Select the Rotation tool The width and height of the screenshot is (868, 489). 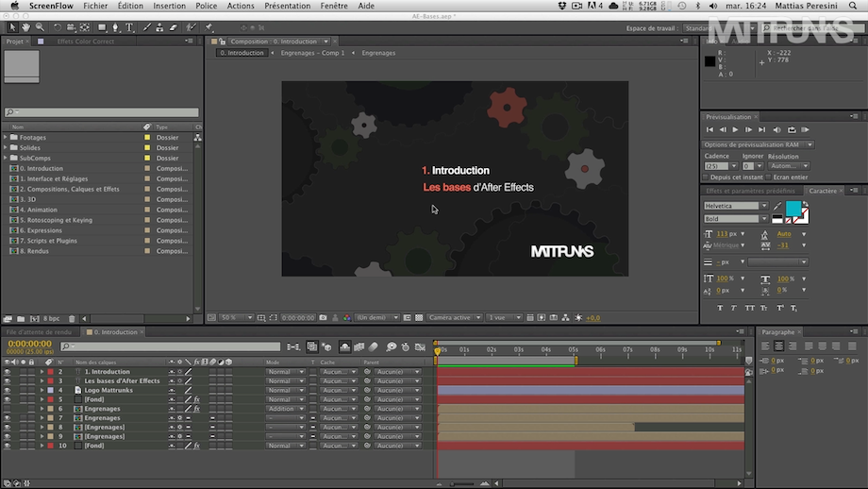[x=58, y=27]
